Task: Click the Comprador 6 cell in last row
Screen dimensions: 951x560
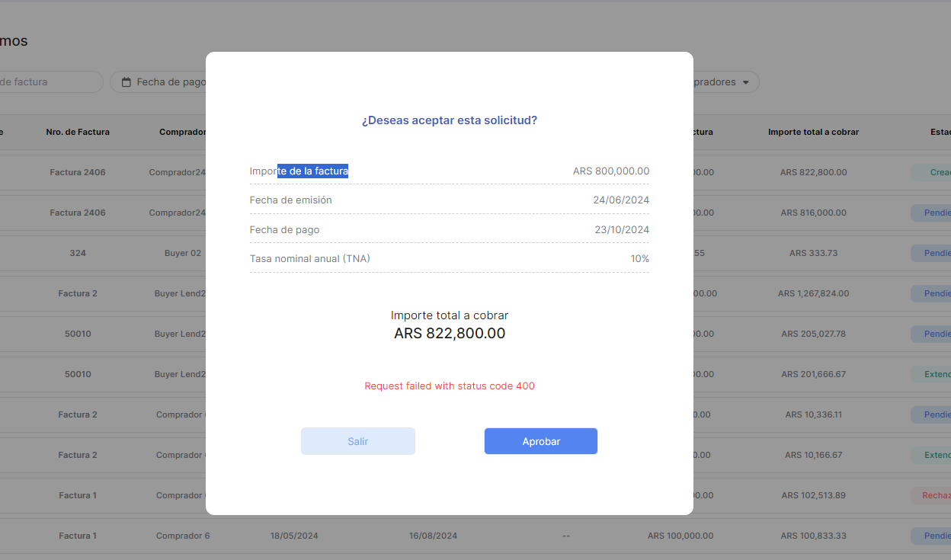Action: click(183, 536)
